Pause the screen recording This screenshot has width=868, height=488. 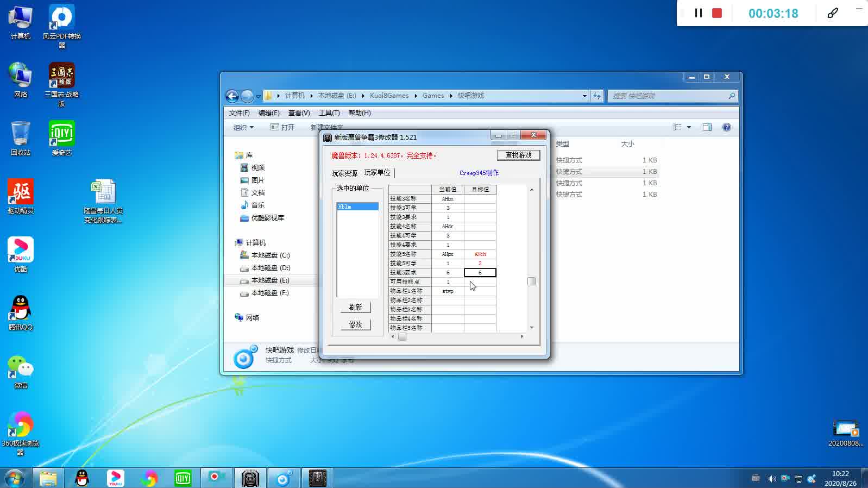click(x=699, y=13)
